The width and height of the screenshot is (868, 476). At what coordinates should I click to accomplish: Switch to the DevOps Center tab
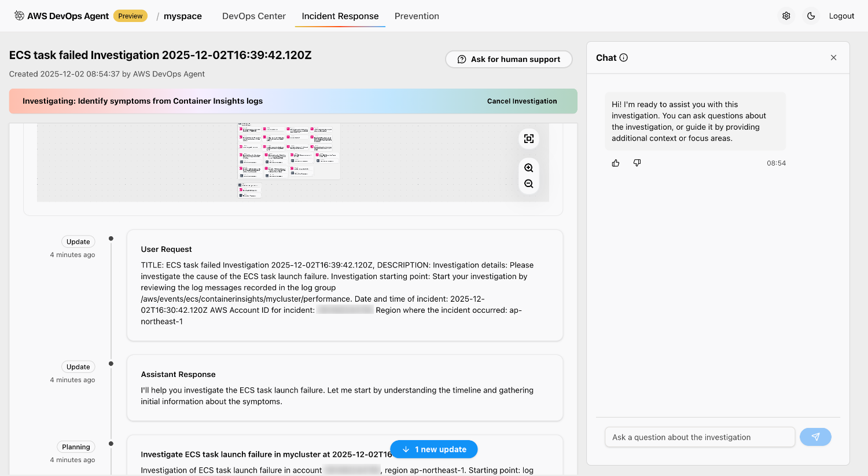pyautogui.click(x=254, y=16)
